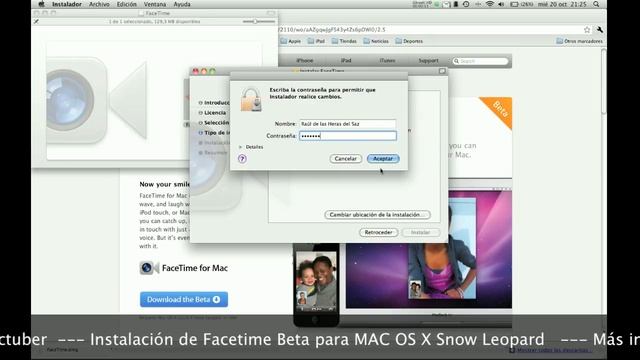Open the Deportes bookmarks folder
The height and width of the screenshot is (360, 640).
[x=409, y=41]
